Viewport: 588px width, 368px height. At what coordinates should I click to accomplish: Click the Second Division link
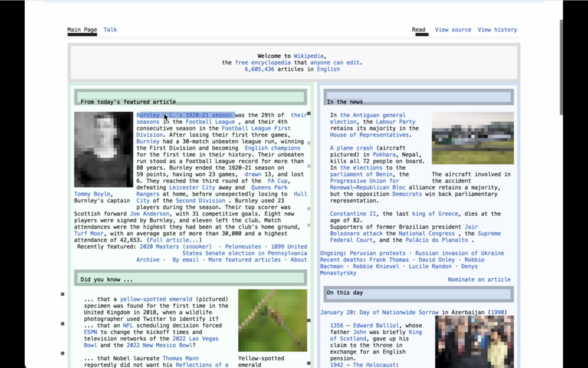200,201
